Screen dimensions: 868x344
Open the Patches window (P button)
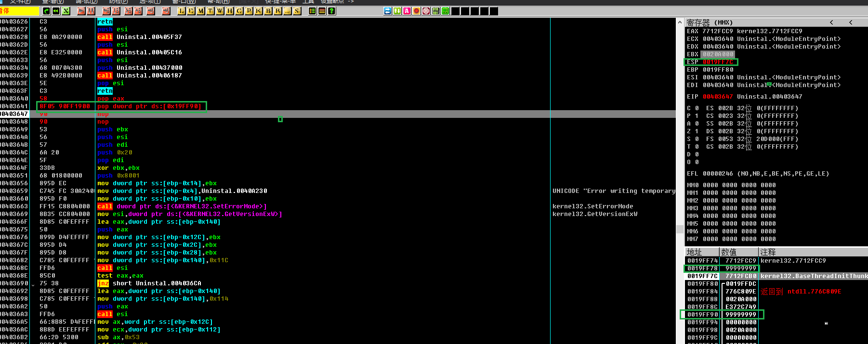pos(249,11)
